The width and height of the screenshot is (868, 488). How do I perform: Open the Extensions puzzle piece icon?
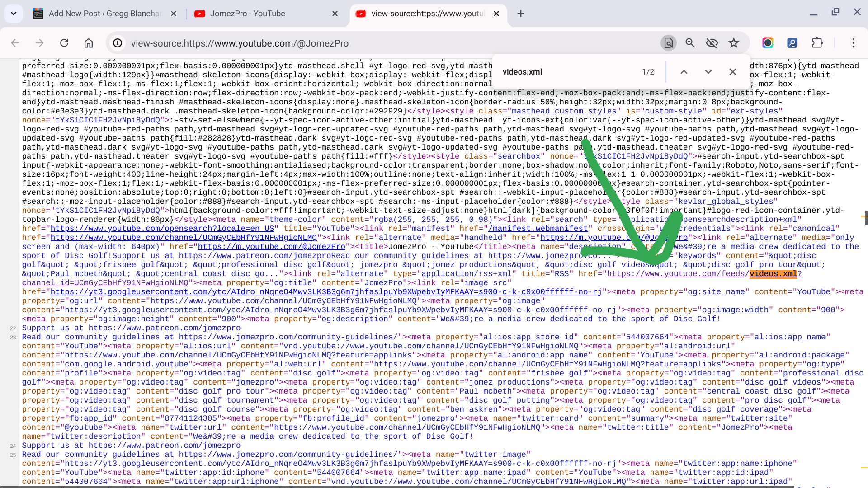pos(817,43)
